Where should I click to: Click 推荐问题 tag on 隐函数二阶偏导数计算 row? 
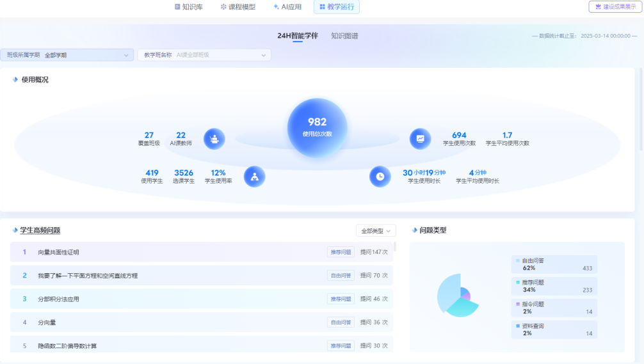click(341, 345)
